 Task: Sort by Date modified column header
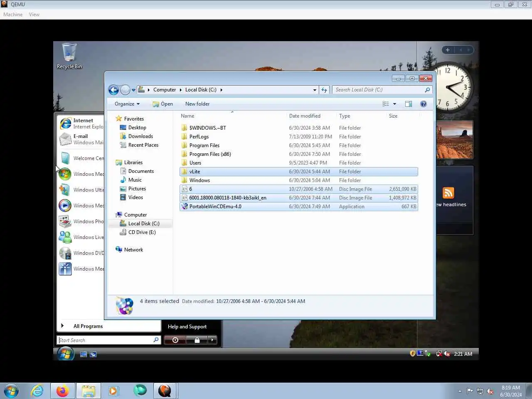305,116
